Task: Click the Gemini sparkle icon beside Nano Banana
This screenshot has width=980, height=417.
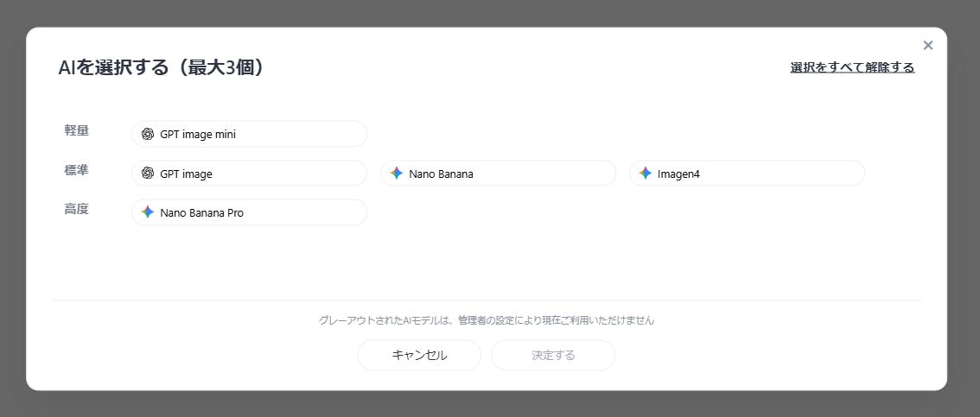Action: pyautogui.click(x=397, y=174)
